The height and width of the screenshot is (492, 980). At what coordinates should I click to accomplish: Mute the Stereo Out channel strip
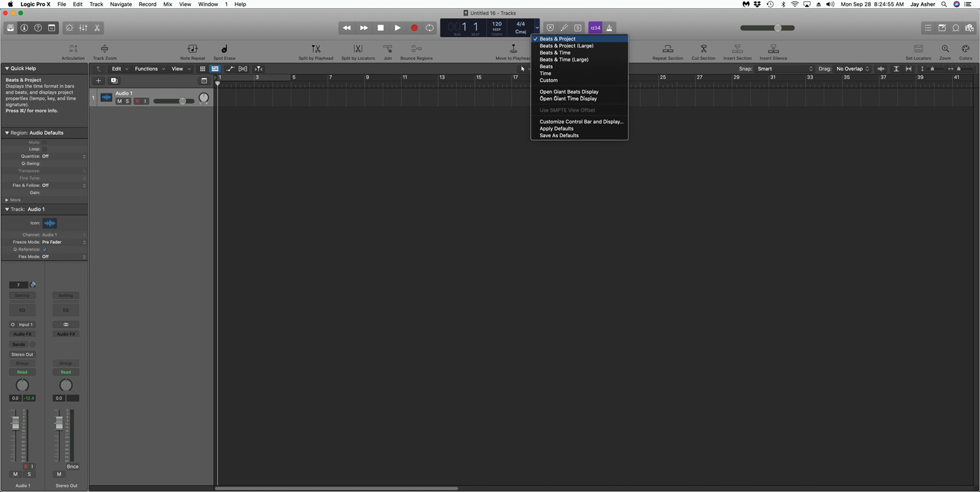point(58,474)
